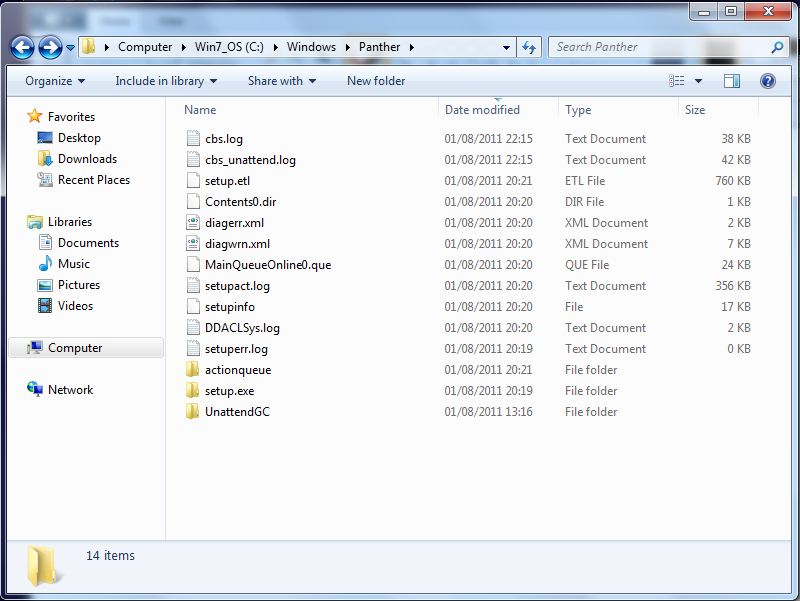Click the large folder icon in details pane

tap(44, 565)
